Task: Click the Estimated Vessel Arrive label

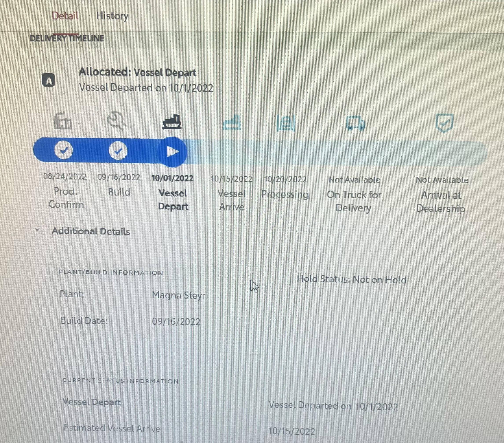Action: point(112,428)
